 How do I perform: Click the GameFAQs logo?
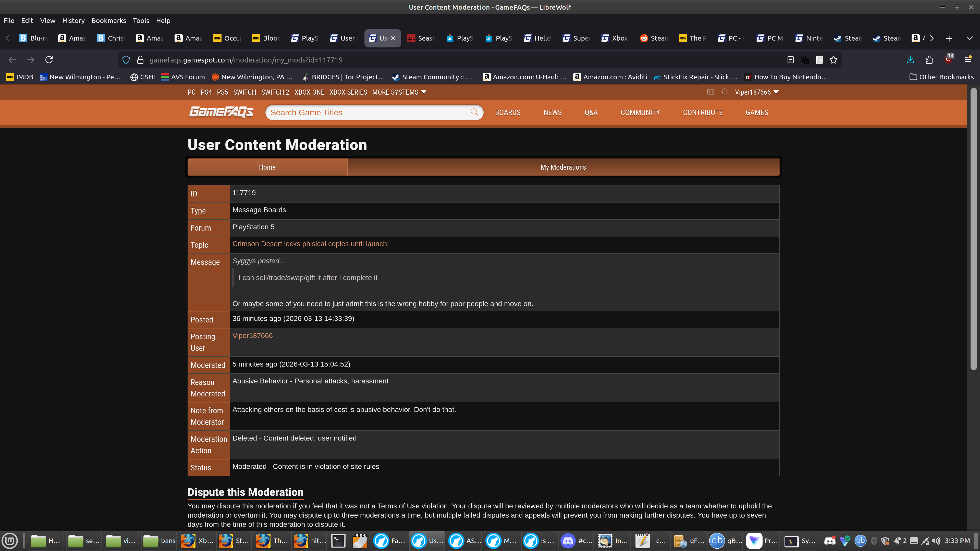(221, 112)
